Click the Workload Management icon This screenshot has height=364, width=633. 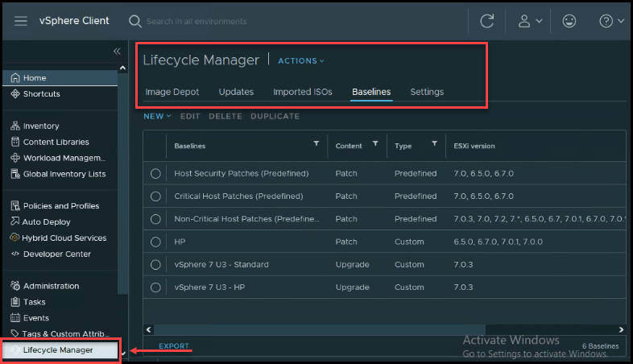[15, 158]
